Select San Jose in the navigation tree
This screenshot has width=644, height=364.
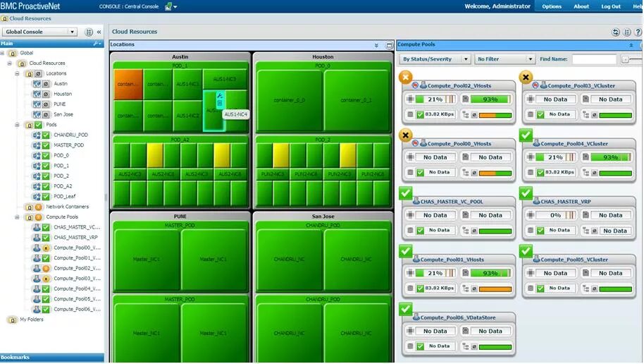(63, 114)
